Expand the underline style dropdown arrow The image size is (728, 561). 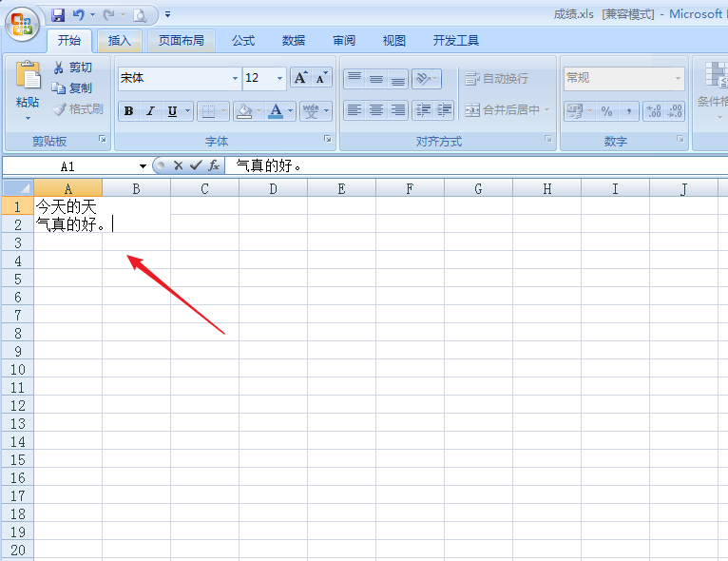pyautogui.click(x=188, y=111)
